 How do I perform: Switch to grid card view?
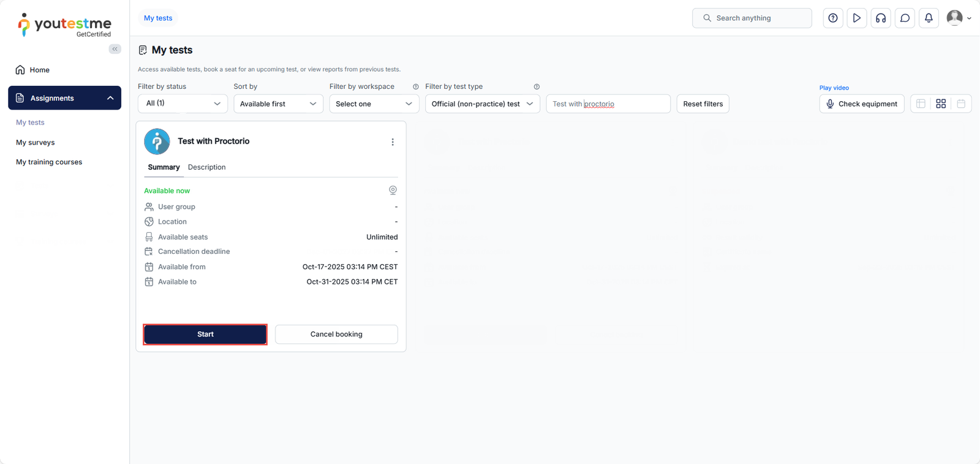coord(941,104)
